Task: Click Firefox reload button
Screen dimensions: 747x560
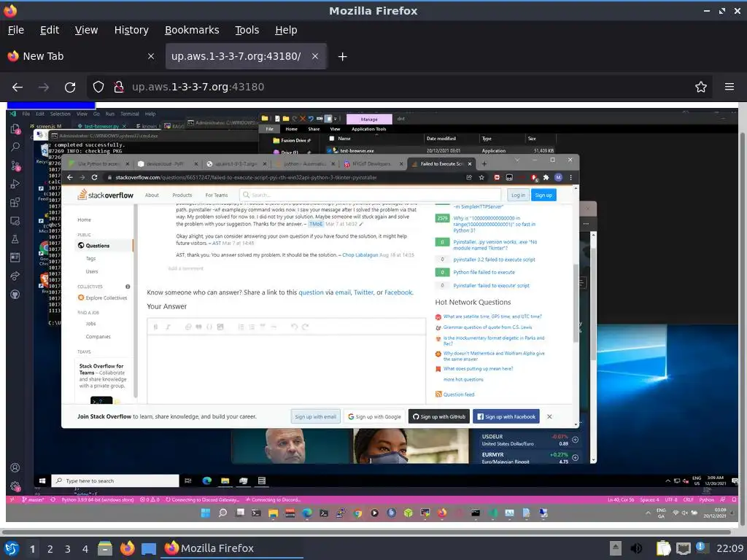Action: tap(70, 87)
